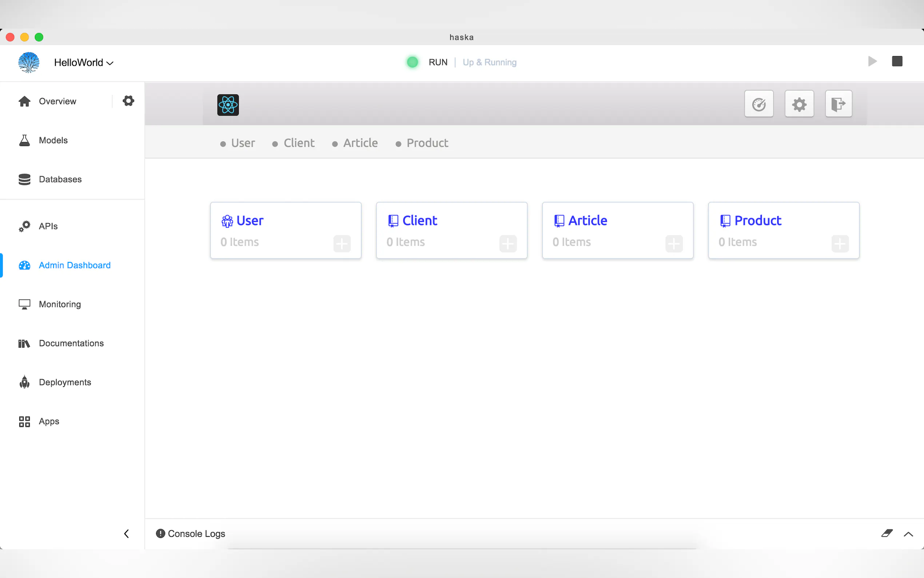Open the Models section

[x=53, y=140]
